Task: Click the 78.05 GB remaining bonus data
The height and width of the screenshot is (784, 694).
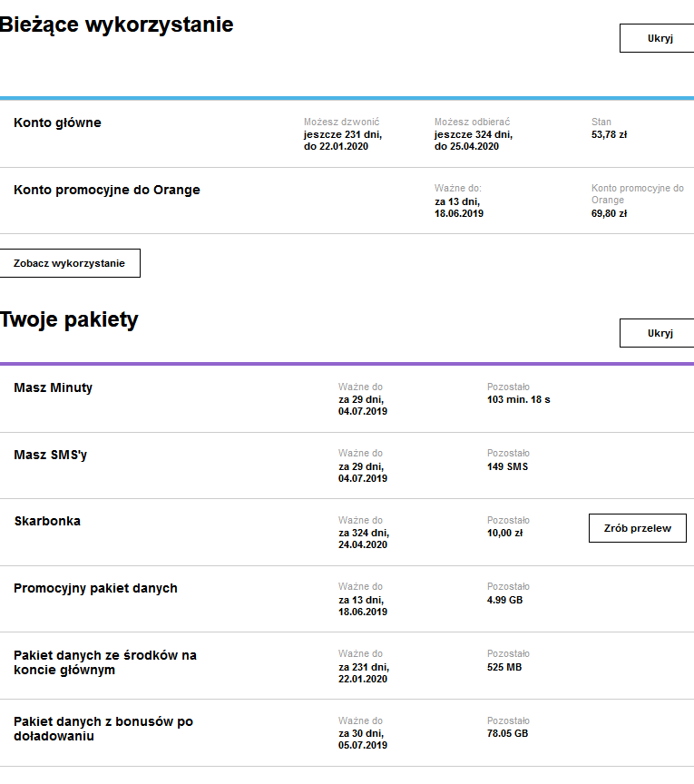Action: (x=507, y=733)
